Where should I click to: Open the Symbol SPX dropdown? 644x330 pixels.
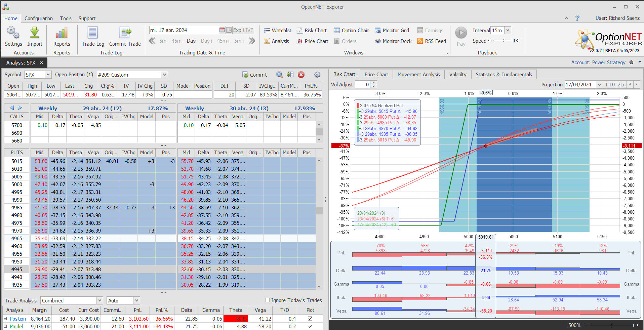tap(48, 75)
